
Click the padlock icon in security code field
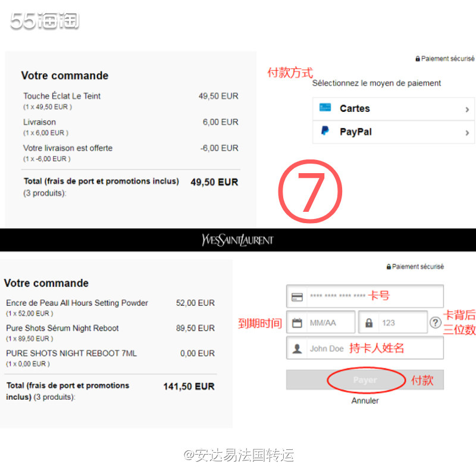point(369,322)
